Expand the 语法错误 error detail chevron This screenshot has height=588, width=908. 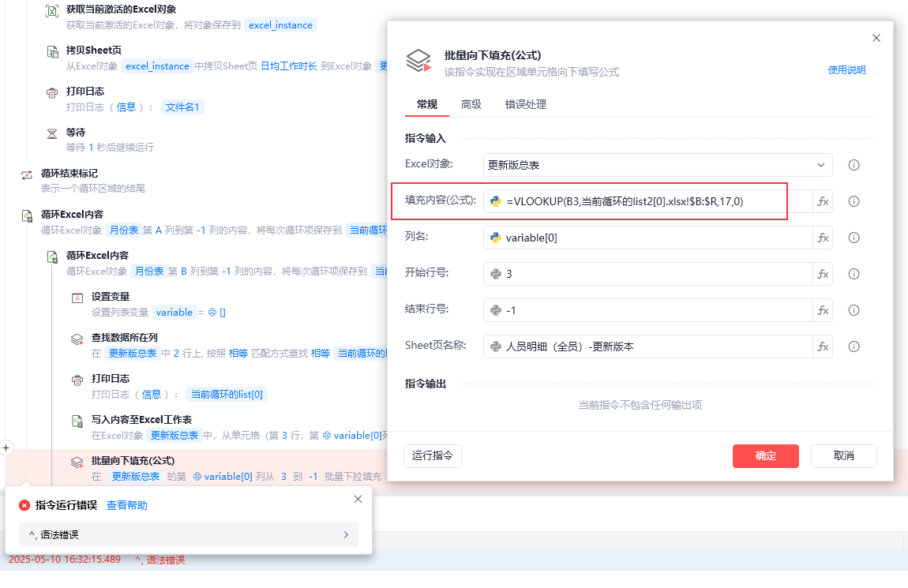click(x=346, y=535)
